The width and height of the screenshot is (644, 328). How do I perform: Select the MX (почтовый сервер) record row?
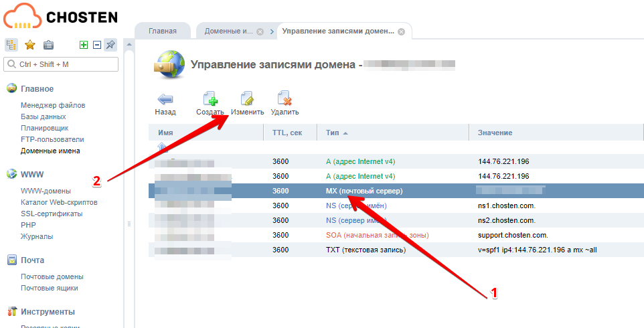pos(396,191)
